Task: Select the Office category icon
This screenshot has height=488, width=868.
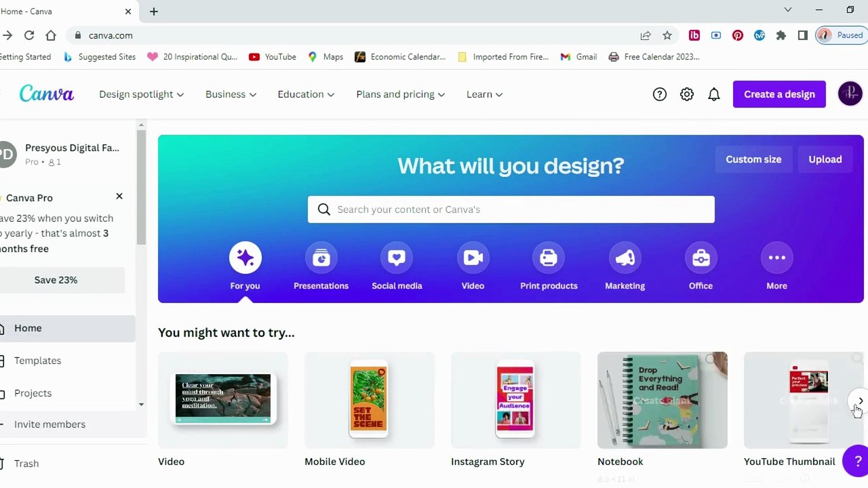Action: click(701, 258)
